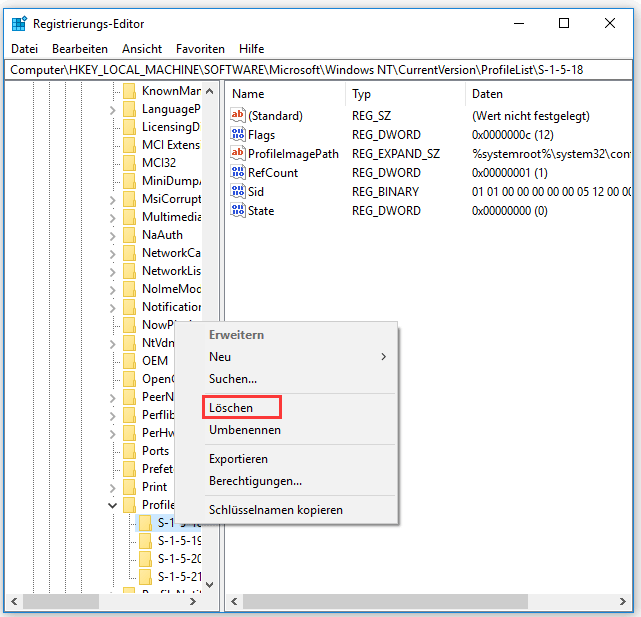Click the (Standard) string value icon
The width and height of the screenshot is (641, 617).
pyautogui.click(x=238, y=115)
